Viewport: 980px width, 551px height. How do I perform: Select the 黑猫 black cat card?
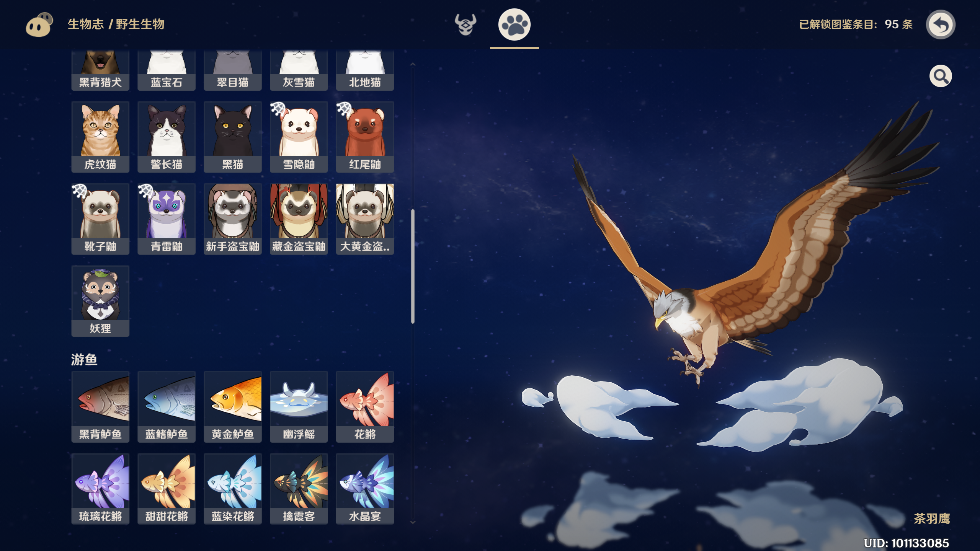pyautogui.click(x=233, y=137)
